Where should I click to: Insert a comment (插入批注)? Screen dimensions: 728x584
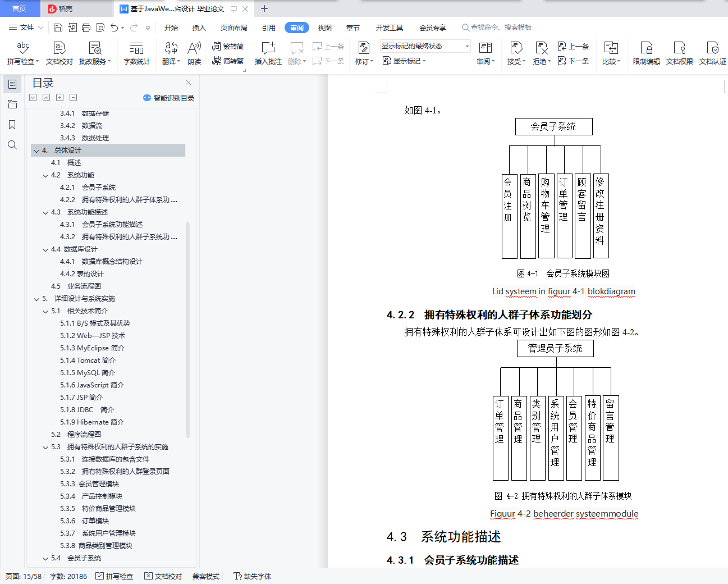[268, 53]
